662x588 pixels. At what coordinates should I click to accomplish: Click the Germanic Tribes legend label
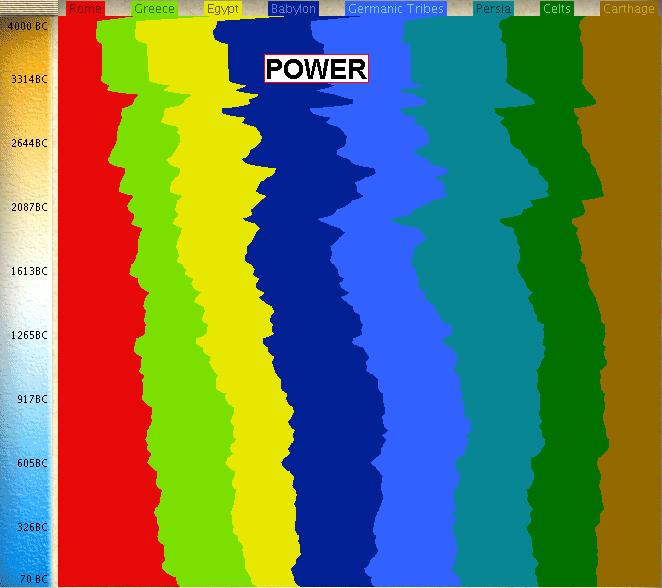tap(396, 9)
